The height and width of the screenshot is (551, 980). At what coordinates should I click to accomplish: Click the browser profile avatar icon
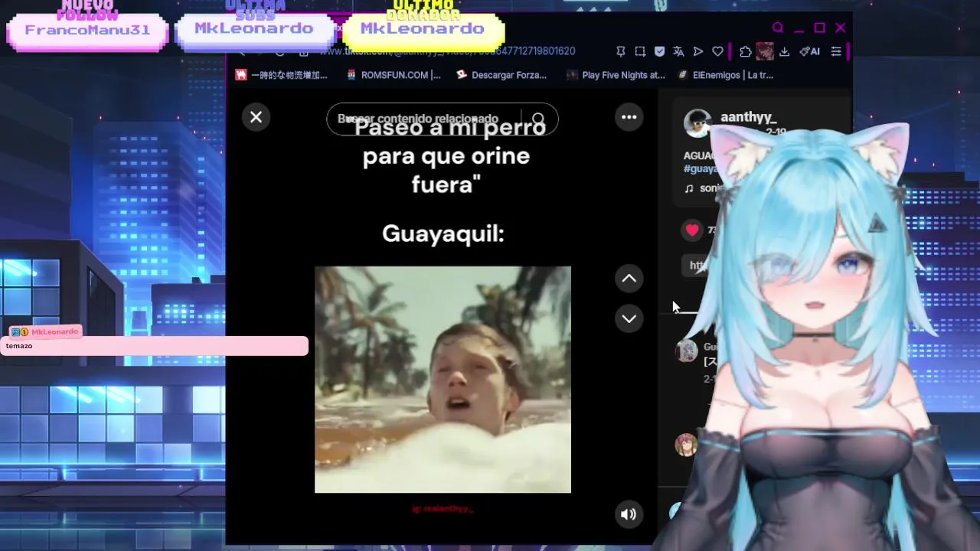764,51
